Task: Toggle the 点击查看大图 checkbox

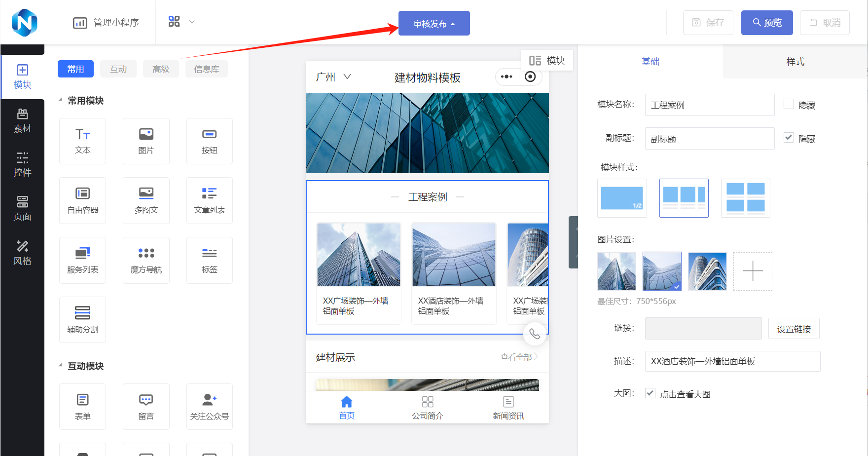Action: coord(650,393)
